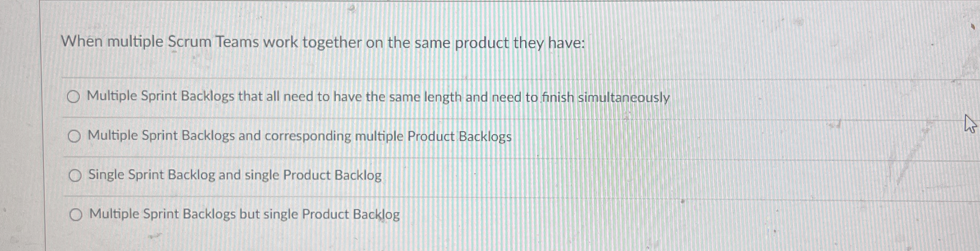Click the text 'Single Sprint Backlog and single Product Backlog'

pos(234,175)
